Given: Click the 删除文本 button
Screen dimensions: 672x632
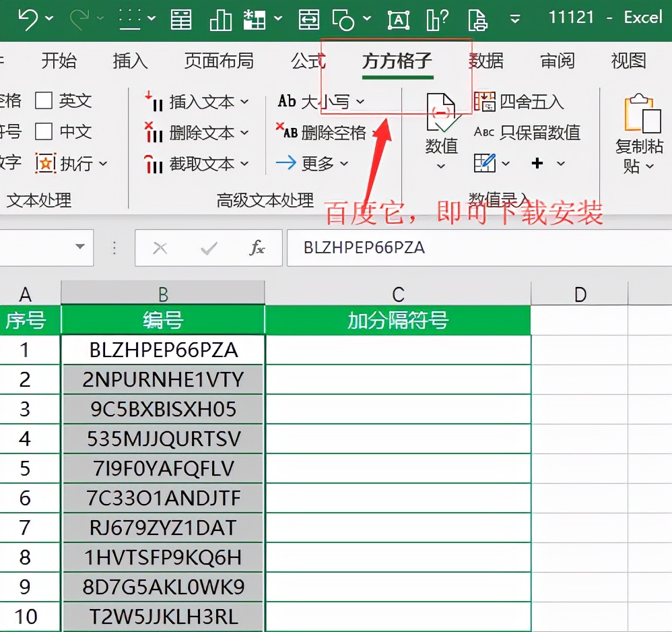Looking at the screenshot, I should click(x=197, y=133).
